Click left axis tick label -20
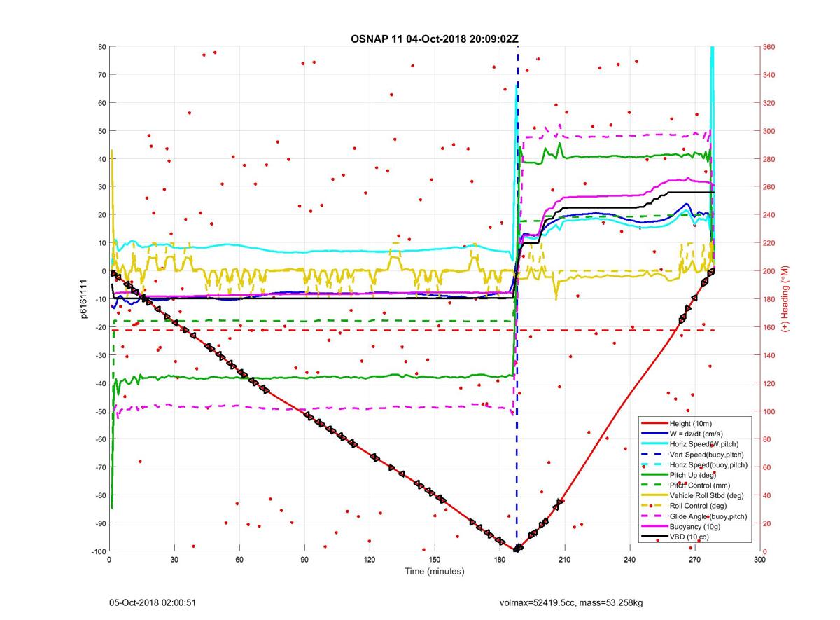The image size is (840, 620). tap(99, 327)
